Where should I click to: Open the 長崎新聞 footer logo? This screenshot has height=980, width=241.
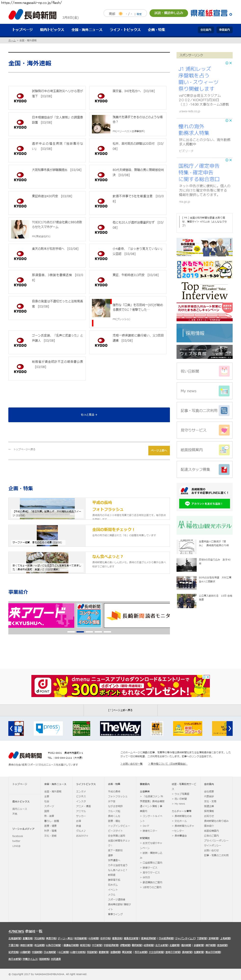point(25,755)
